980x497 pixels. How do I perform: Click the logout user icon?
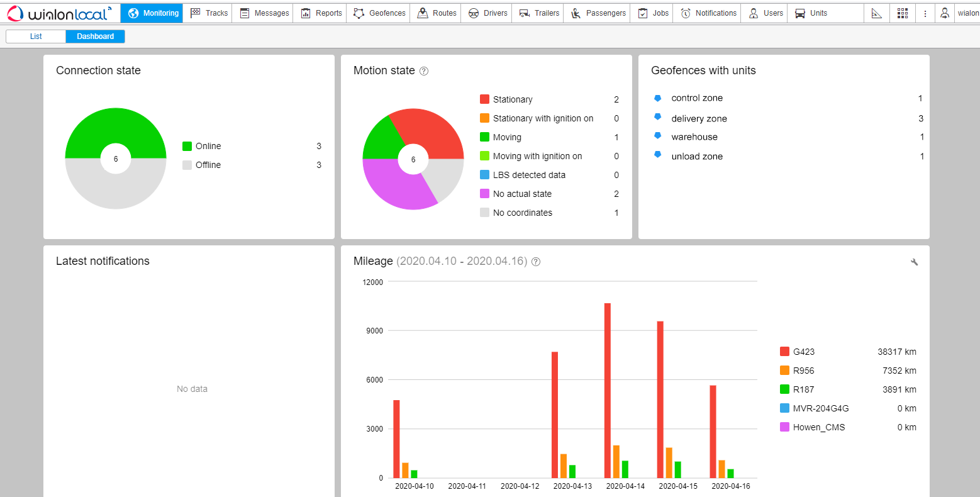click(944, 13)
